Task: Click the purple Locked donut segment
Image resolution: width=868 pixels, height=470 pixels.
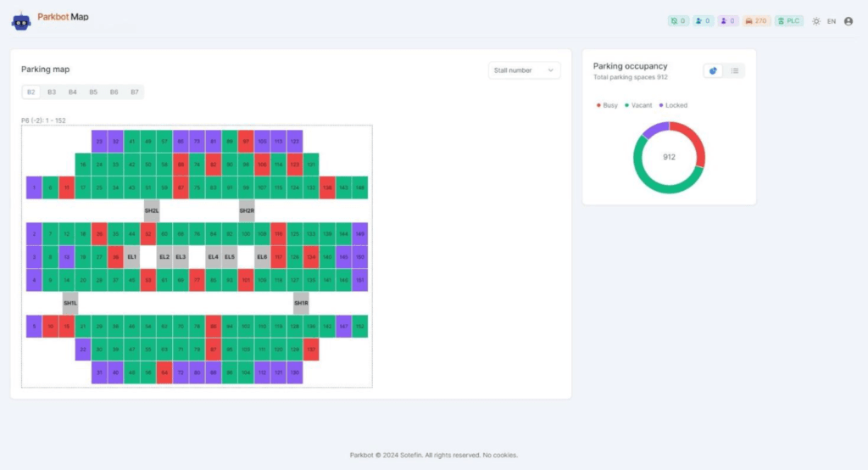Action: click(x=655, y=129)
